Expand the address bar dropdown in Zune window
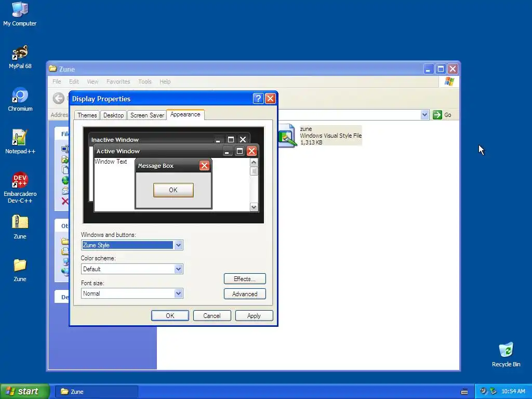Screen dimensions: 532x399 (x=424, y=115)
